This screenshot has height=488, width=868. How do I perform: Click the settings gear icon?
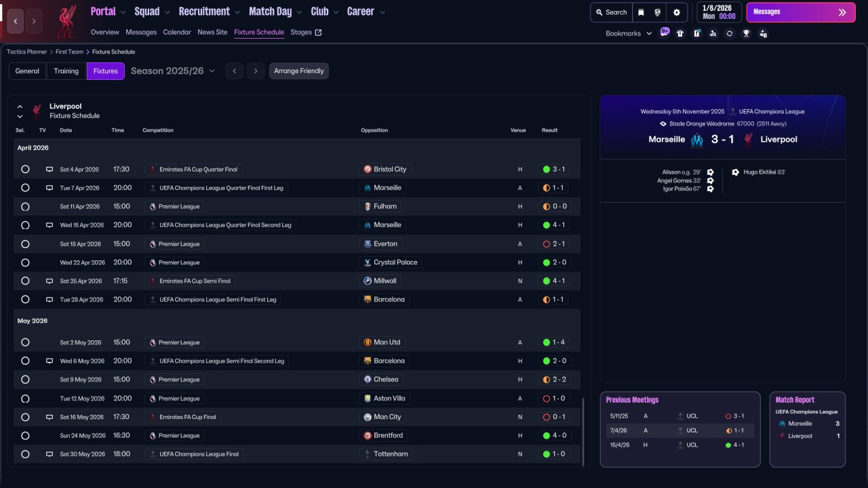pos(676,12)
